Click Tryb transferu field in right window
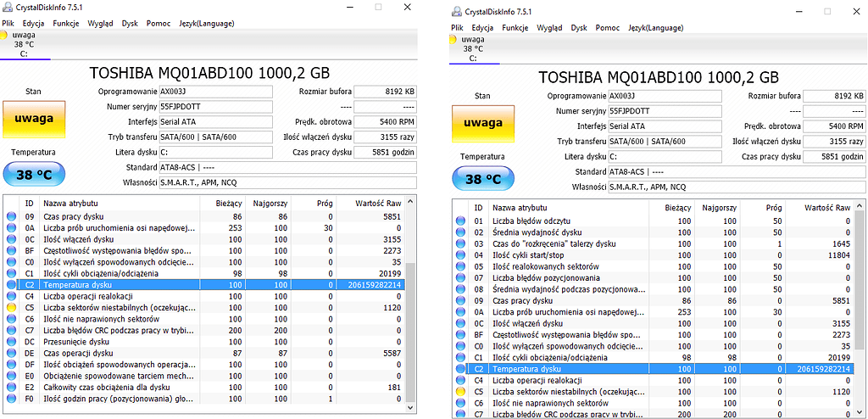This screenshot has height=419, width=868. click(665, 142)
